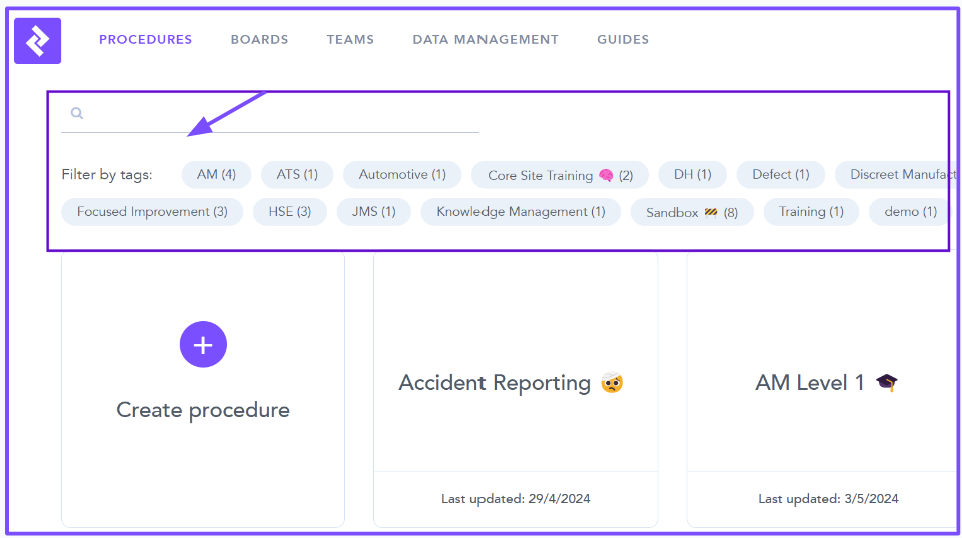Image resolution: width=962 pixels, height=538 pixels.
Task: Go to the Teams tab
Action: coord(350,40)
